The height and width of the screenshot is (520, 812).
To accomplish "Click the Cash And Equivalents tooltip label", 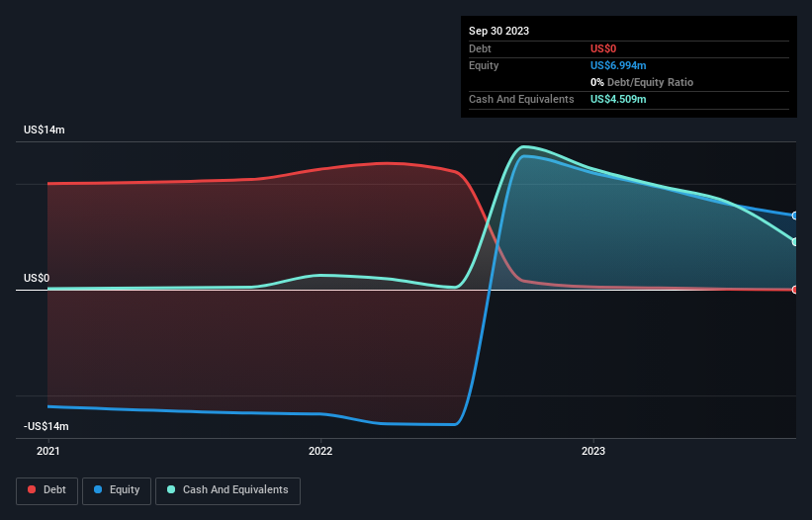I will [521, 99].
